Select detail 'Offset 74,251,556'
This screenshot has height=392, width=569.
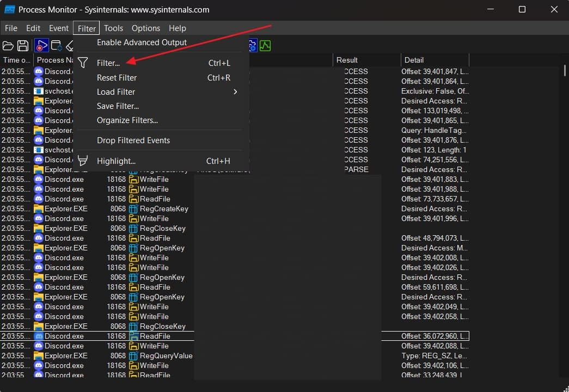point(435,160)
